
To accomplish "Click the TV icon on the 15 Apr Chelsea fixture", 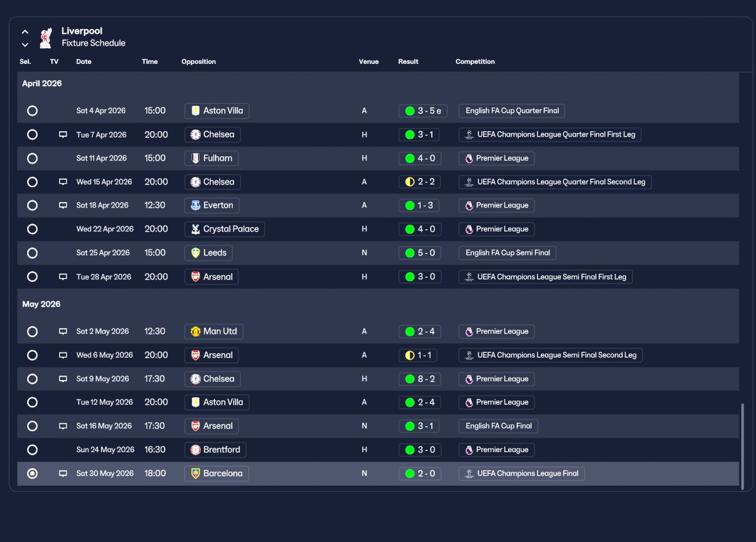I will 63,182.
